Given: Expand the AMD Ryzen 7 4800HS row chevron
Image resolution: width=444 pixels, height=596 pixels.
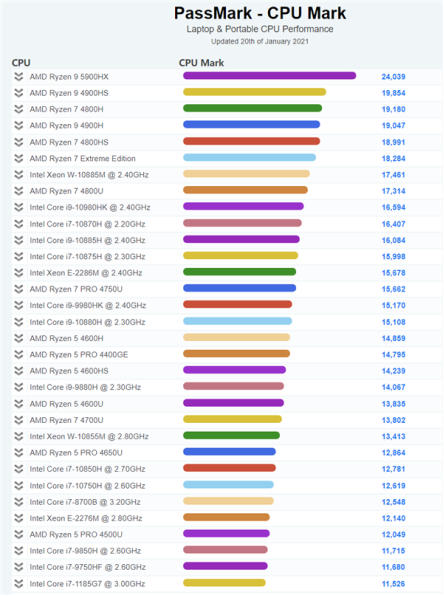Looking at the screenshot, I should 19,142.
